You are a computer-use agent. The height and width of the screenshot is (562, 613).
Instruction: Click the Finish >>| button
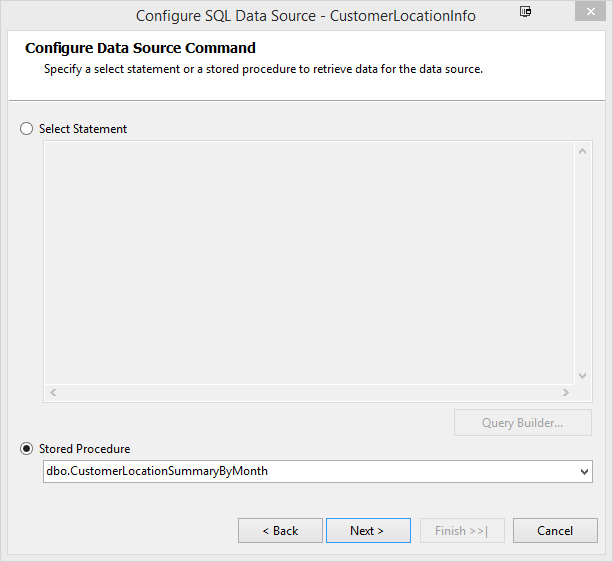coord(462,531)
